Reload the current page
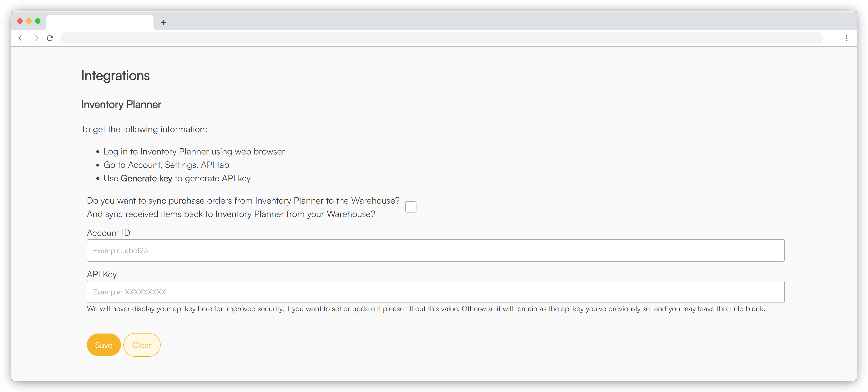 [50, 38]
